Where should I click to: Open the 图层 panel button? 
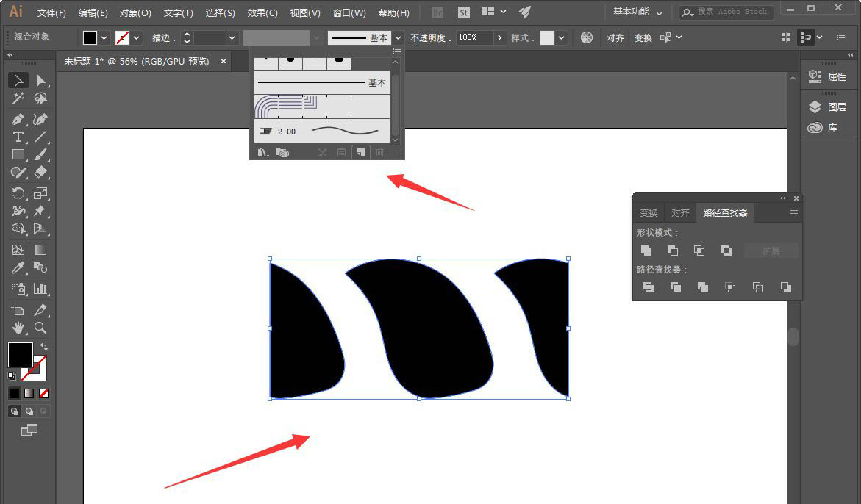[x=829, y=107]
